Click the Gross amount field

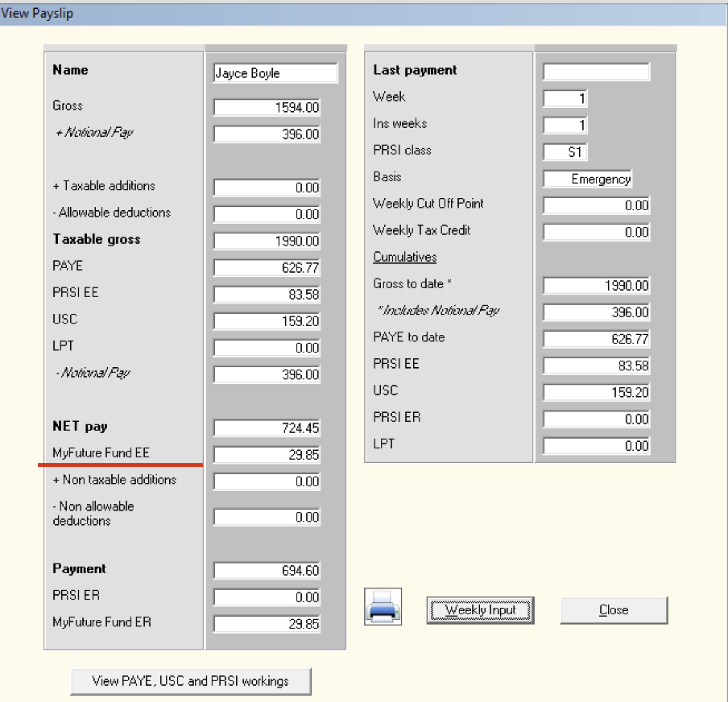pos(267,108)
